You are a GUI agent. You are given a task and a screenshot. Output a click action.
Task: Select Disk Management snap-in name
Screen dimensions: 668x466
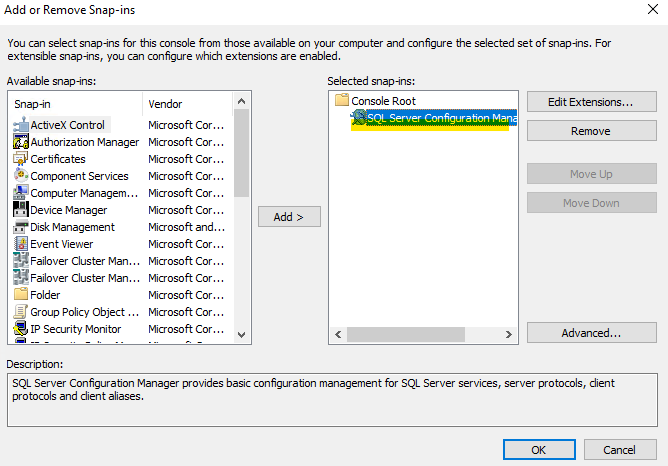[x=72, y=227]
